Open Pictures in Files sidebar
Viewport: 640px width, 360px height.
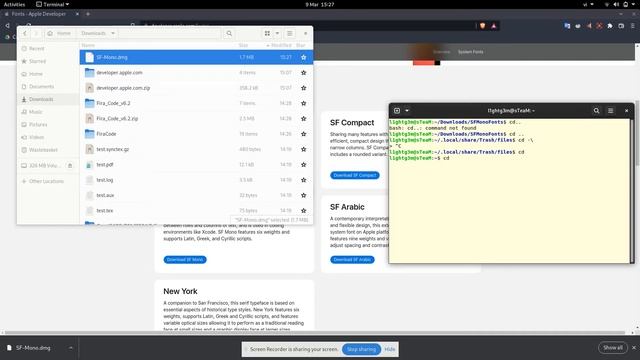pyautogui.click(x=48, y=124)
